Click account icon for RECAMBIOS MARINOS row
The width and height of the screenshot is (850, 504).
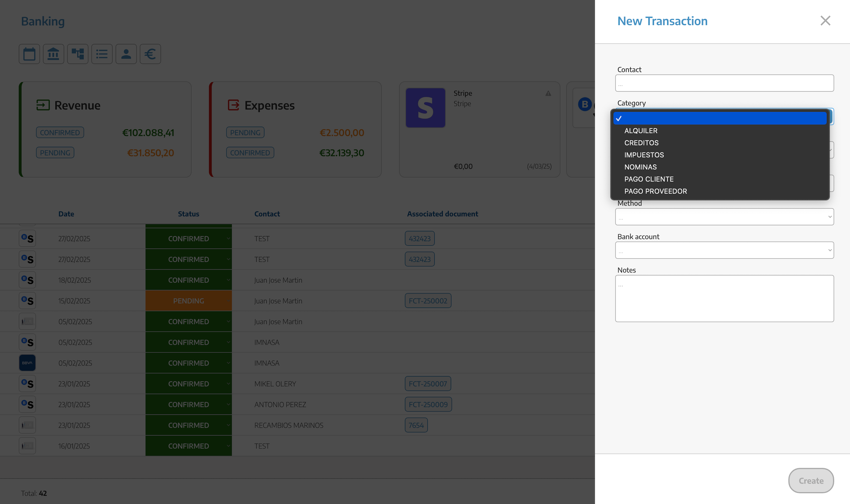pyautogui.click(x=27, y=425)
